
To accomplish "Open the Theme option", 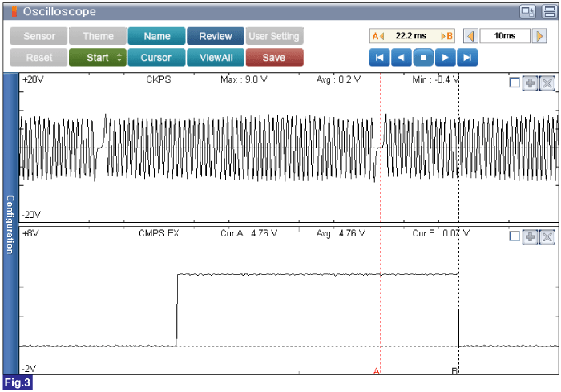I will [98, 36].
